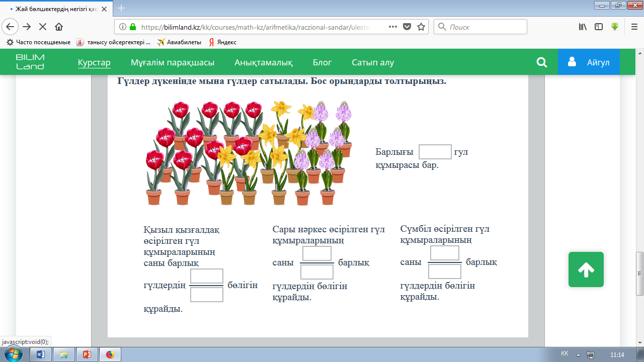
Task: Click the "Барлығы" label
Action: pos(394,152)
